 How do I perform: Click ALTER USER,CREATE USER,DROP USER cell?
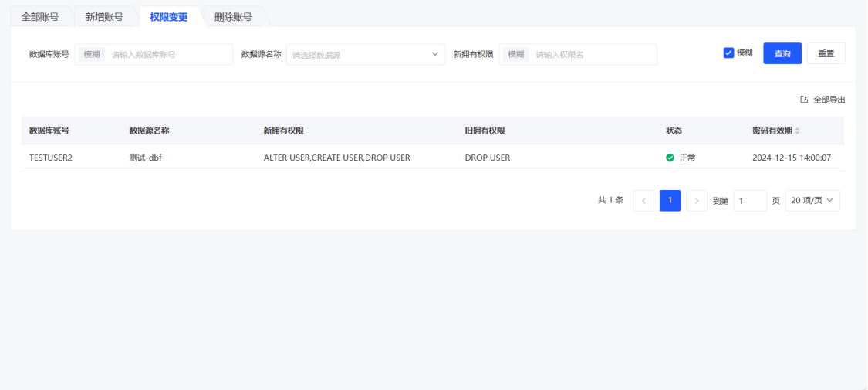(336, 158)
